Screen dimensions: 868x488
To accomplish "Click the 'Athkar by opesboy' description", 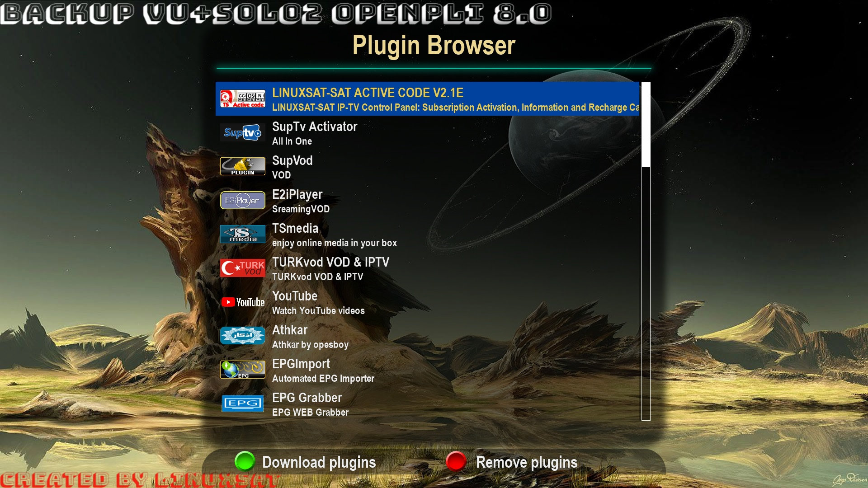I will [310, 345].
